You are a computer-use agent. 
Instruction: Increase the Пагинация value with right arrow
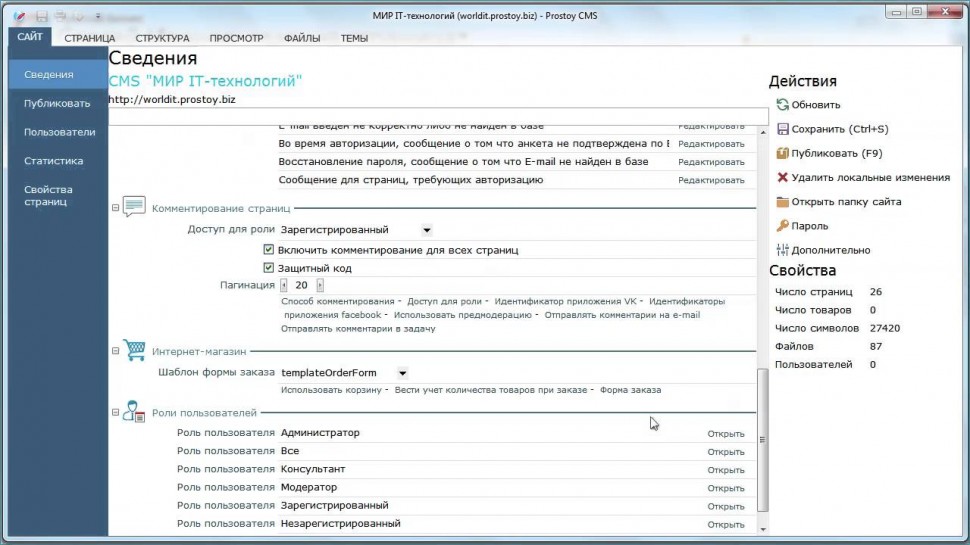click(320, 286)
